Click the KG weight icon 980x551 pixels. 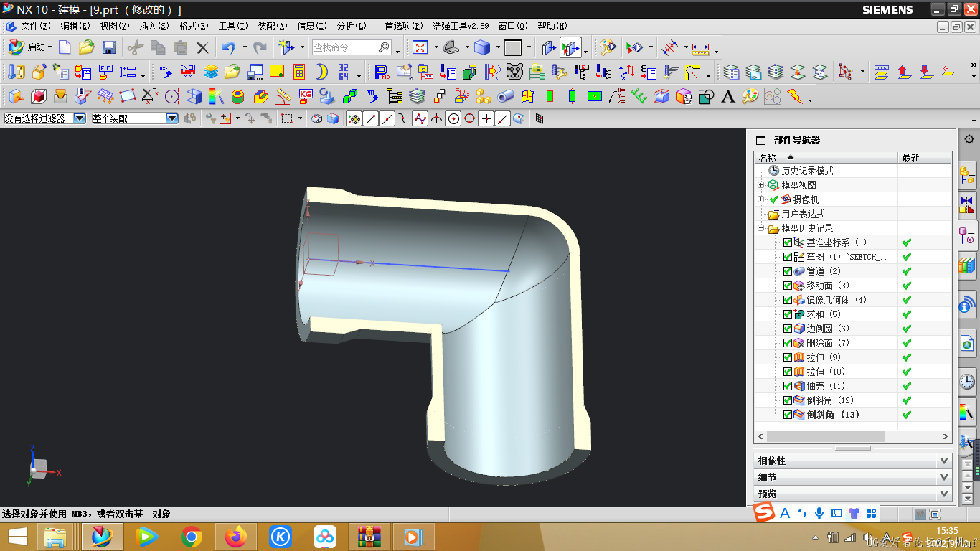tap(306, 95)
